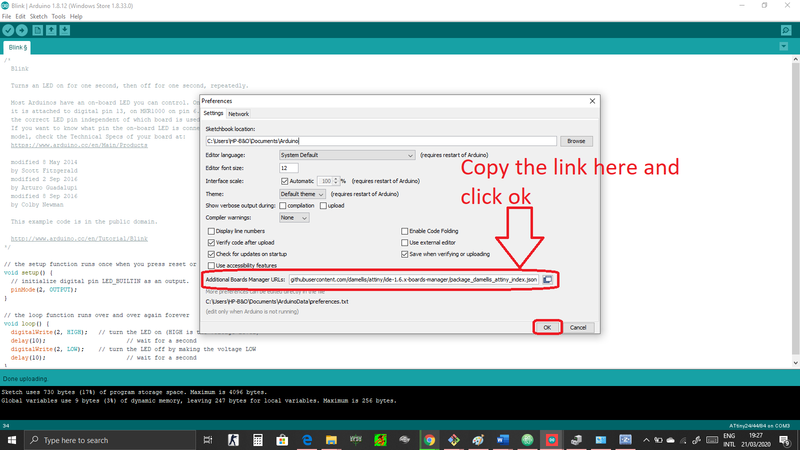Click the Arduino logo in title bar
The height and width of the screenshot is (450, 800).
[5, 5]
